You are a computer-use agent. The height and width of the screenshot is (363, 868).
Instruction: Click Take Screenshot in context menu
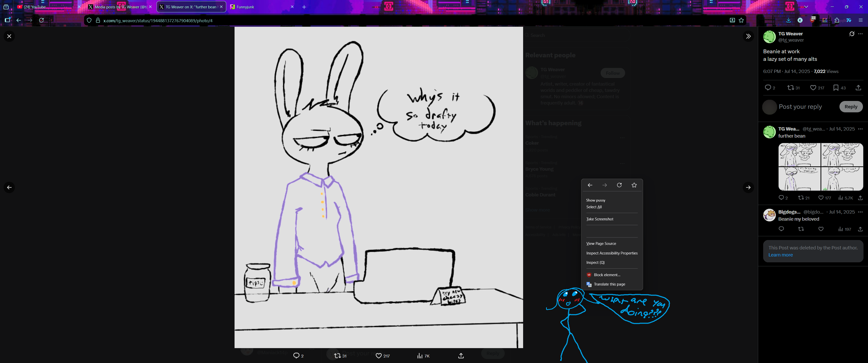click(600, 219)
